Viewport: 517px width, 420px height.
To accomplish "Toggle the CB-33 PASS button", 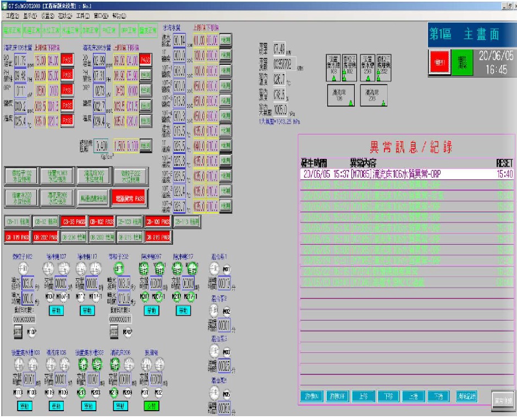I will coord(74,222).
